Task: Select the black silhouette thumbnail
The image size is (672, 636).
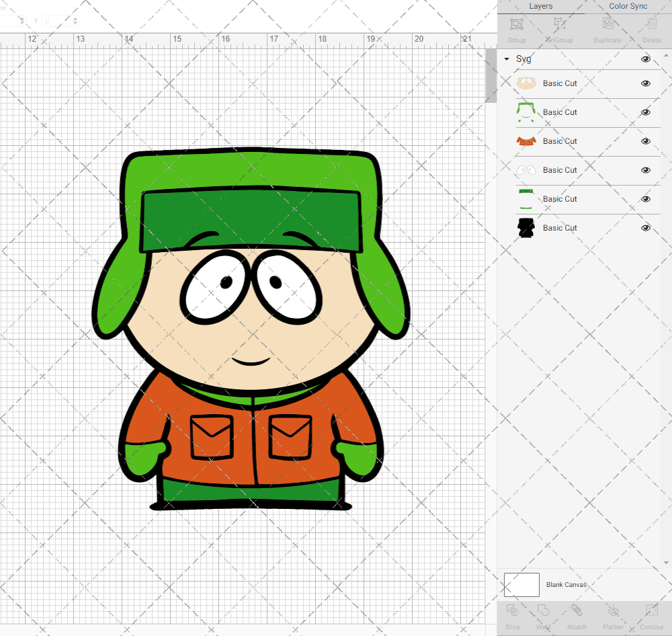Action: 526,228
